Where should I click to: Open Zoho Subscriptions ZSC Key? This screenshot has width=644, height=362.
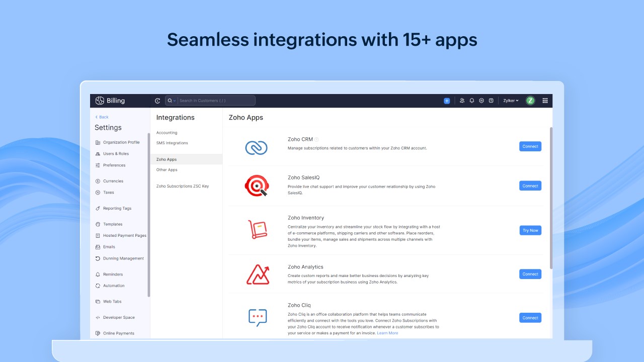[x=183, y=186]
